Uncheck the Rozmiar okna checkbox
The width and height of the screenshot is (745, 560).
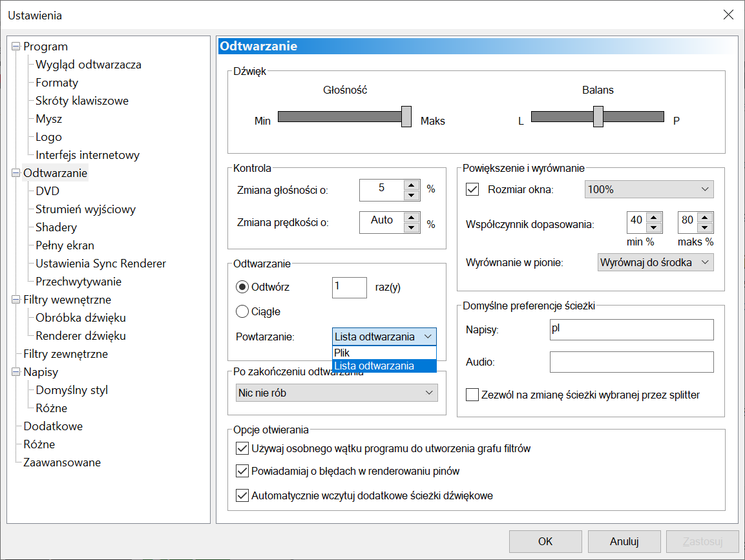click(x=472, y=189)
